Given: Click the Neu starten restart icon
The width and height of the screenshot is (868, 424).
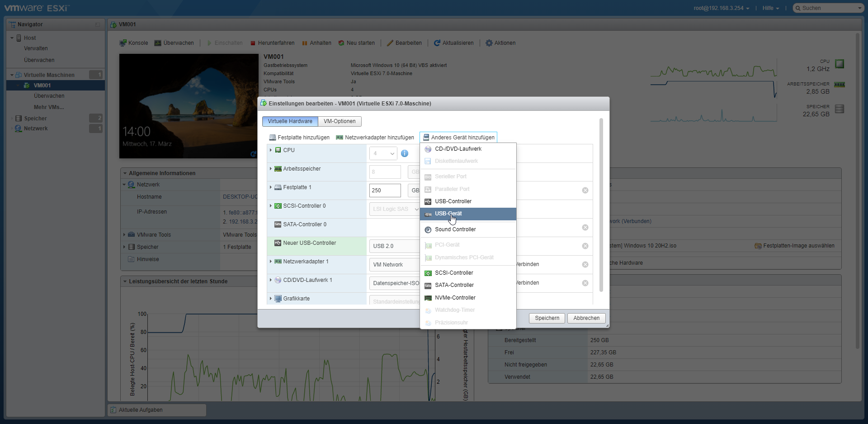Looking at the screenshot, I should coord(341,43).
